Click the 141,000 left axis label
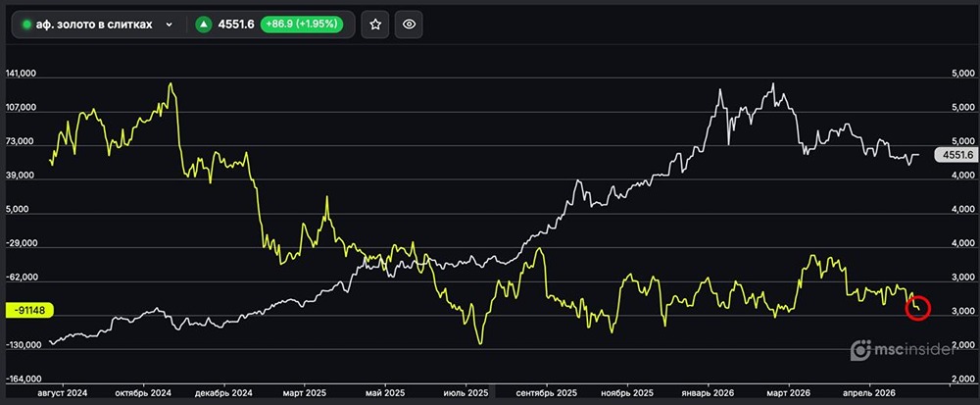The image size is (980, 405). (x=21, y=74)
